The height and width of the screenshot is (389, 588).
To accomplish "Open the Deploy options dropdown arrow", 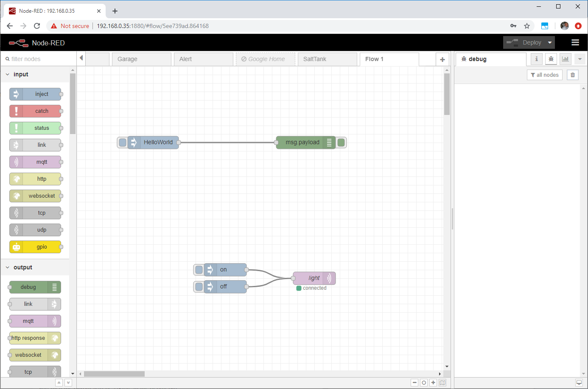I will 550,42.
